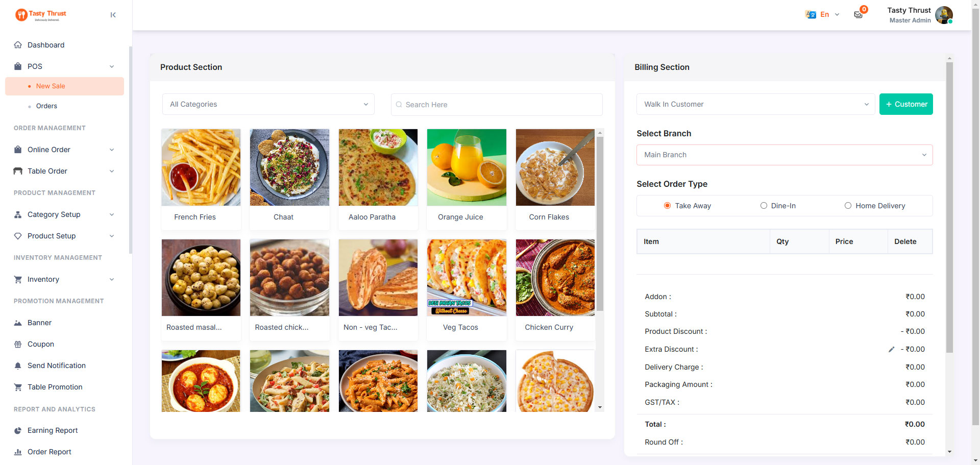The height and width of the screenshot is (465, 980).
Task: Click the Extra Discount pencil edit icon
Action: [891, 350]
